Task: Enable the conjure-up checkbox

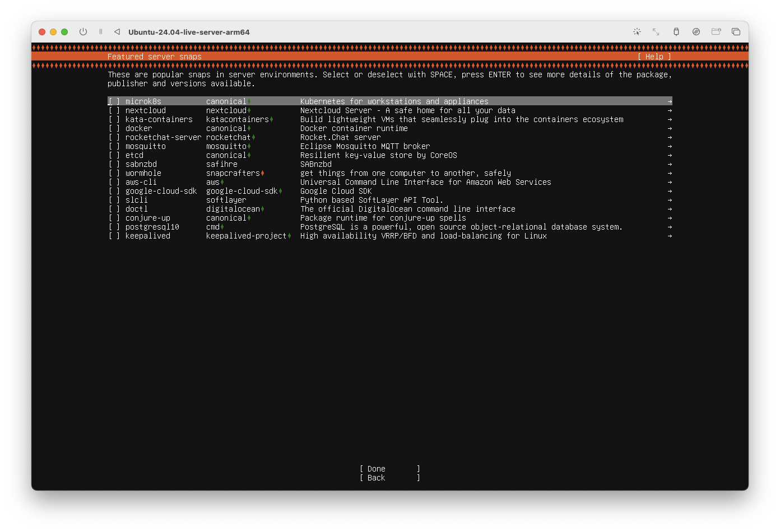Action: tap(114, 218)
